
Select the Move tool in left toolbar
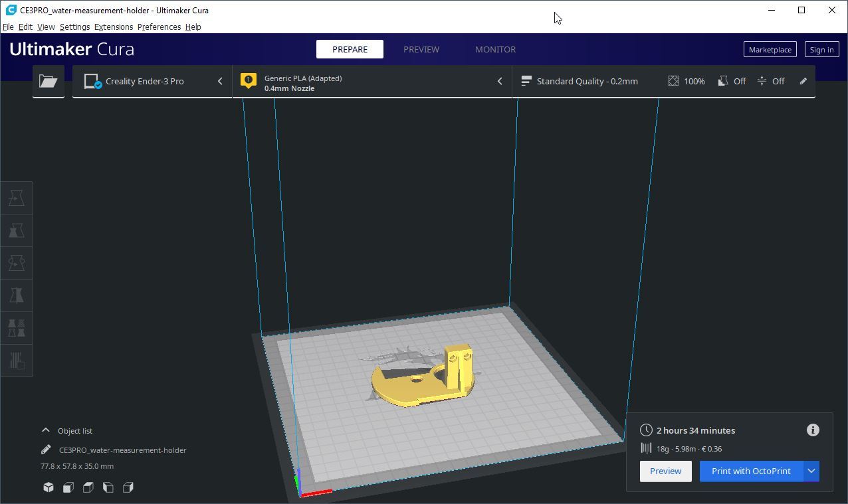point(17,198)
